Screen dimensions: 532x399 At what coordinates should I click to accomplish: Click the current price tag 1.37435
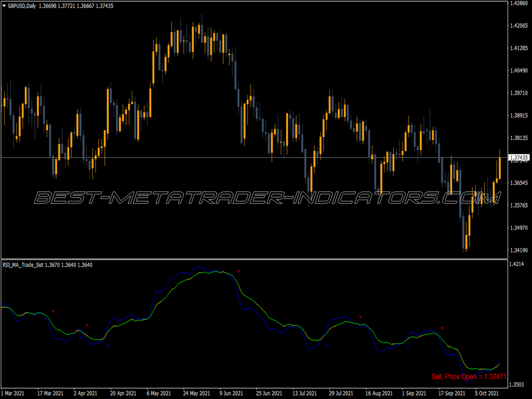tap(519, 157)
